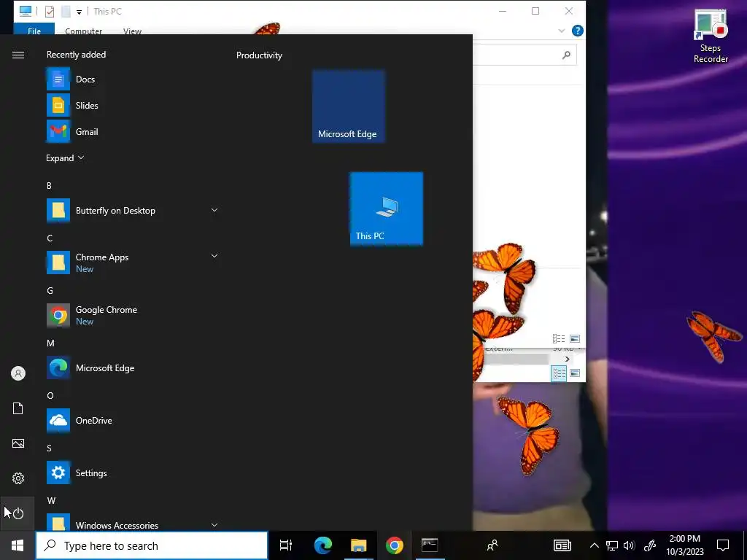Click the user account icon

point(18,373)
